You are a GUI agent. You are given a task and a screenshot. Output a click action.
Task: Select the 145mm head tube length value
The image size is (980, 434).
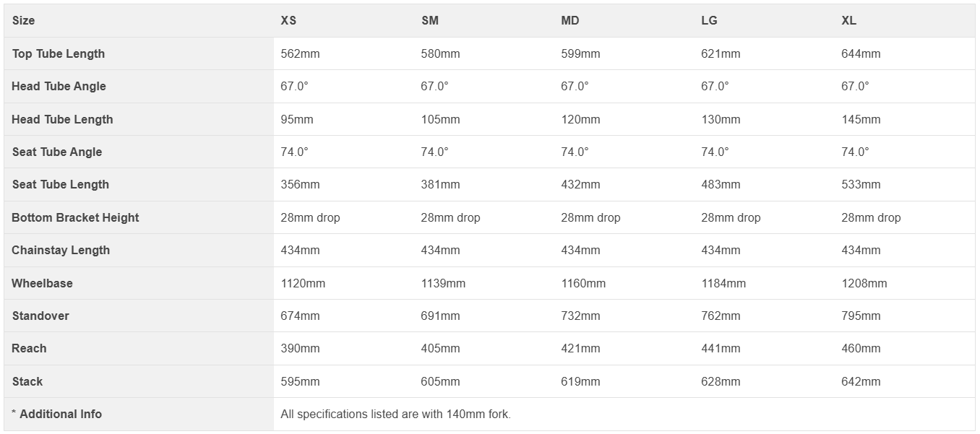[x=861, y=120]
